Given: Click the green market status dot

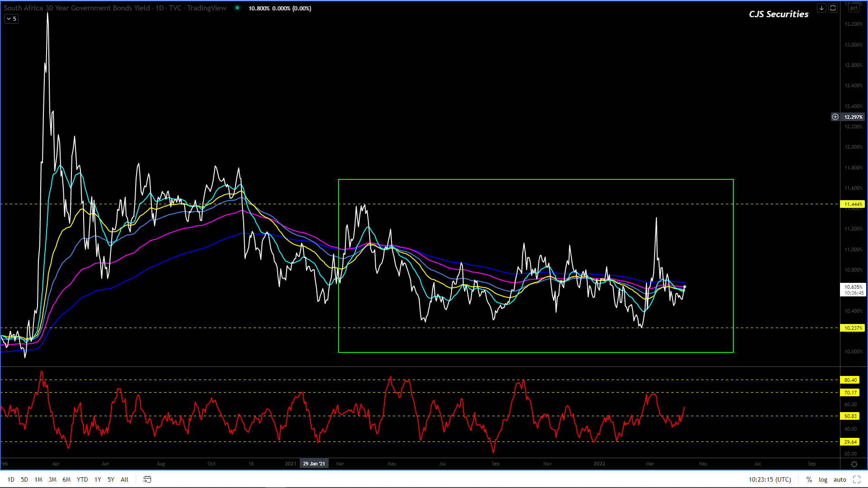Looking at the screenshot, I should pos(237,8).
